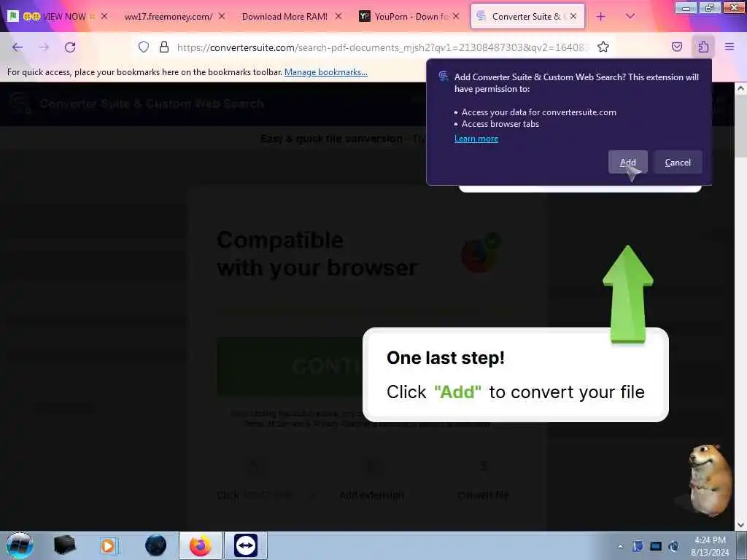Open the Learn more permissions link

pos(476,139)
